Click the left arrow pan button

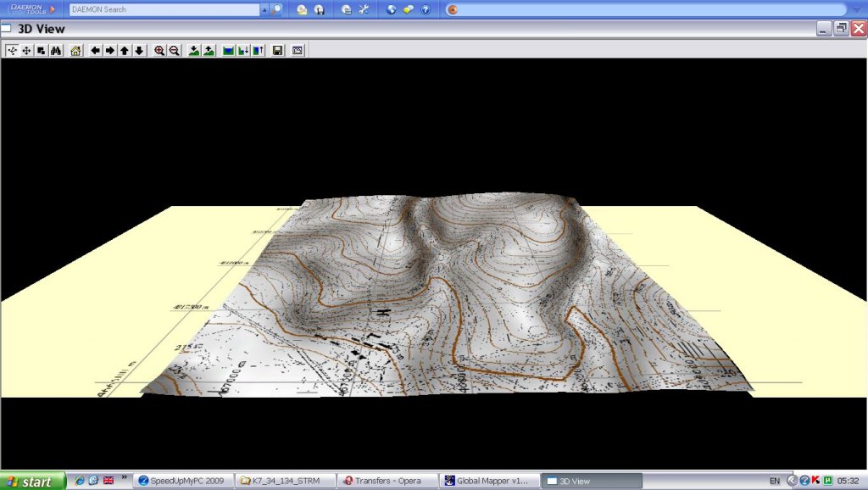point(95,51)
